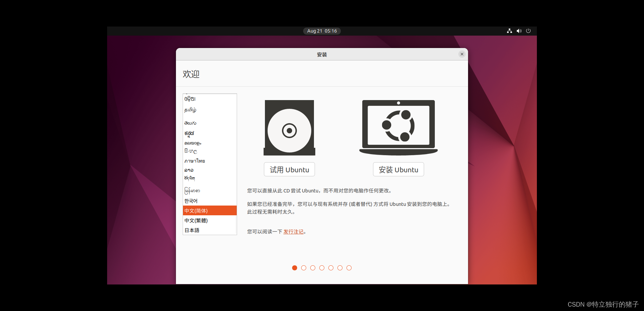The width and height of the screenshot is (644, 311).
Task: Select 中文(繁體) in the language list
Action: pos(210,220)
